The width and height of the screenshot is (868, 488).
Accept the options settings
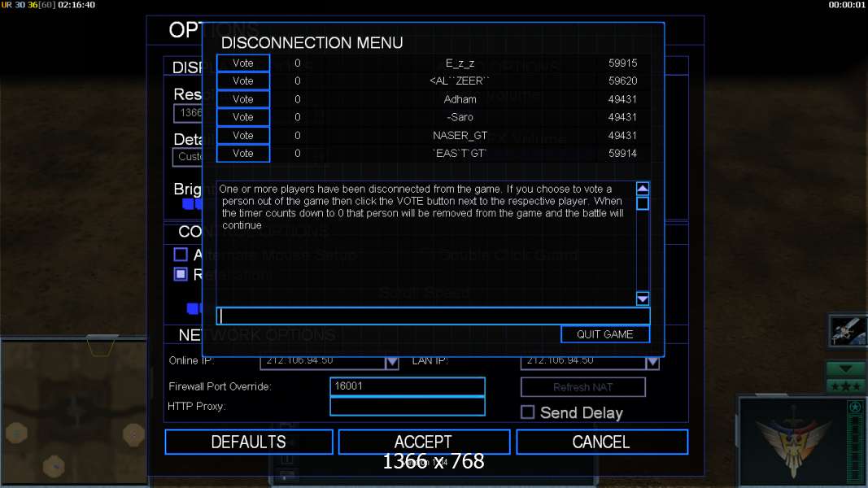coord(424,442)
